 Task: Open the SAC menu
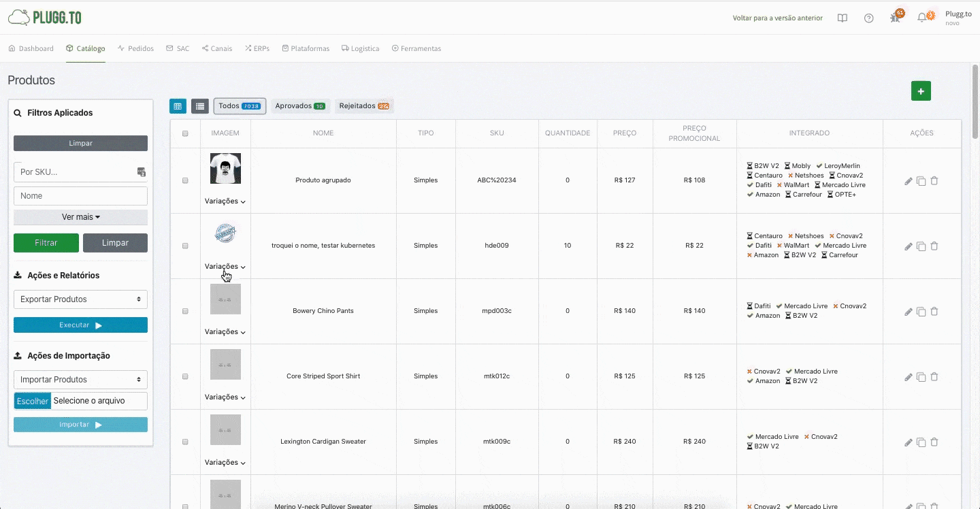[178, 49]
